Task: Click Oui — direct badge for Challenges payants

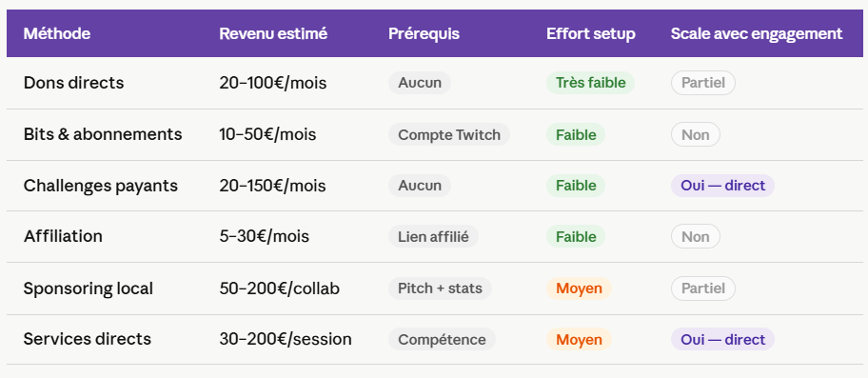Action: point(722,186)
